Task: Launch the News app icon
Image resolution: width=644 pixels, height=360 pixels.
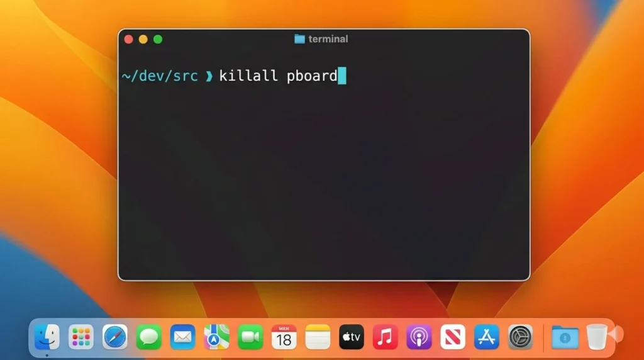Action: pos(453,337)
